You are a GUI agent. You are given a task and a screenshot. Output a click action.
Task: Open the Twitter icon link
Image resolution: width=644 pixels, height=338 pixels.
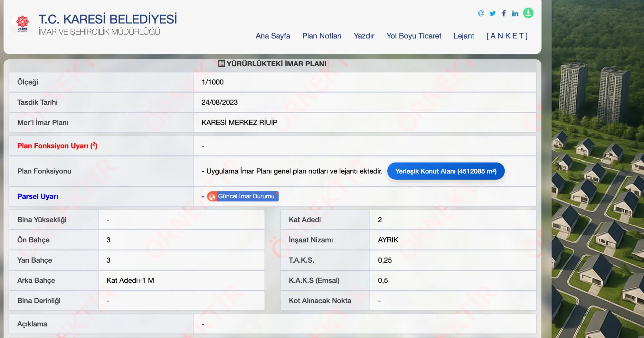point(492,13)
